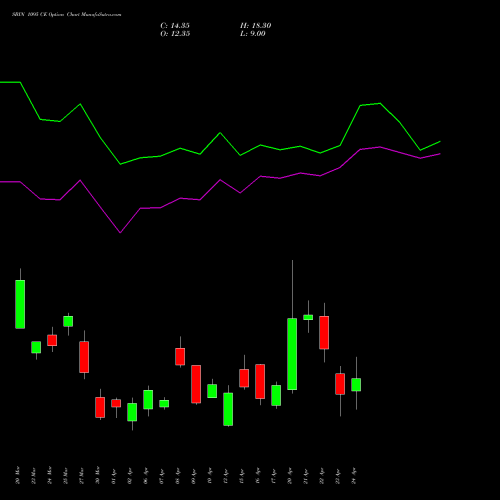Screen dimensions: 500x500
Task: Select the last green candle above 24 Apr
Action: (x=356, y=385)
